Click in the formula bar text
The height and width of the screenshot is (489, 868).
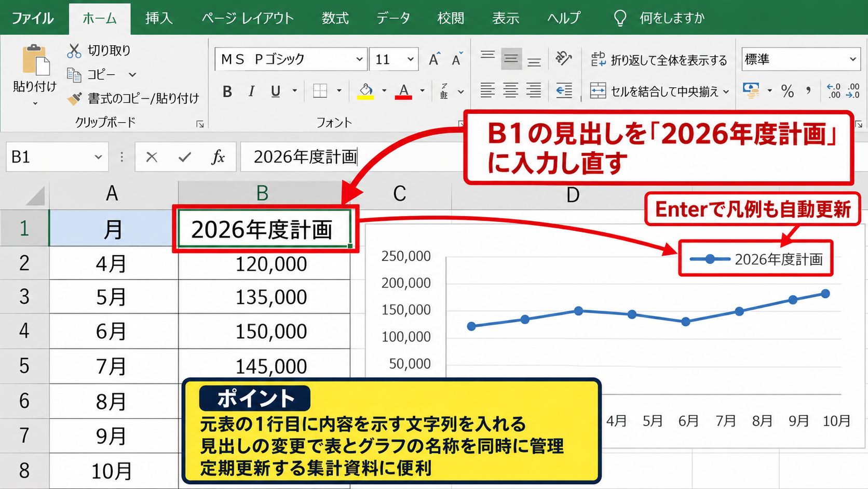(x=305, y=157)
